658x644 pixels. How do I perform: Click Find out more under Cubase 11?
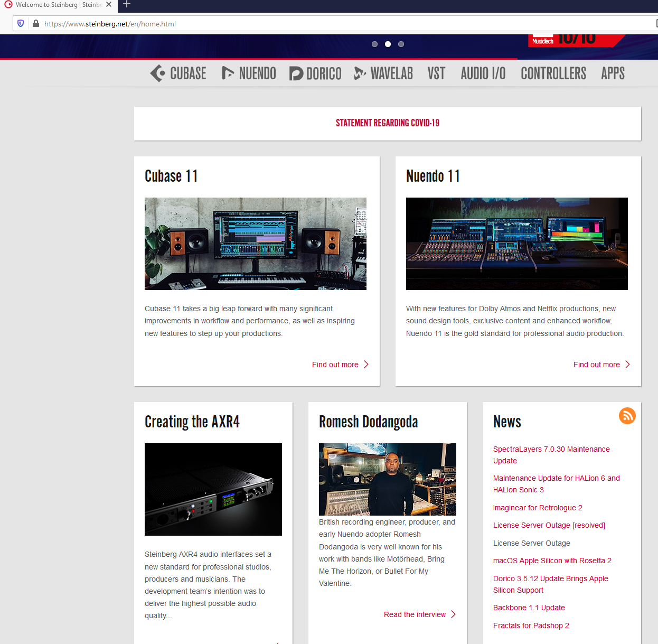(335, 365)
